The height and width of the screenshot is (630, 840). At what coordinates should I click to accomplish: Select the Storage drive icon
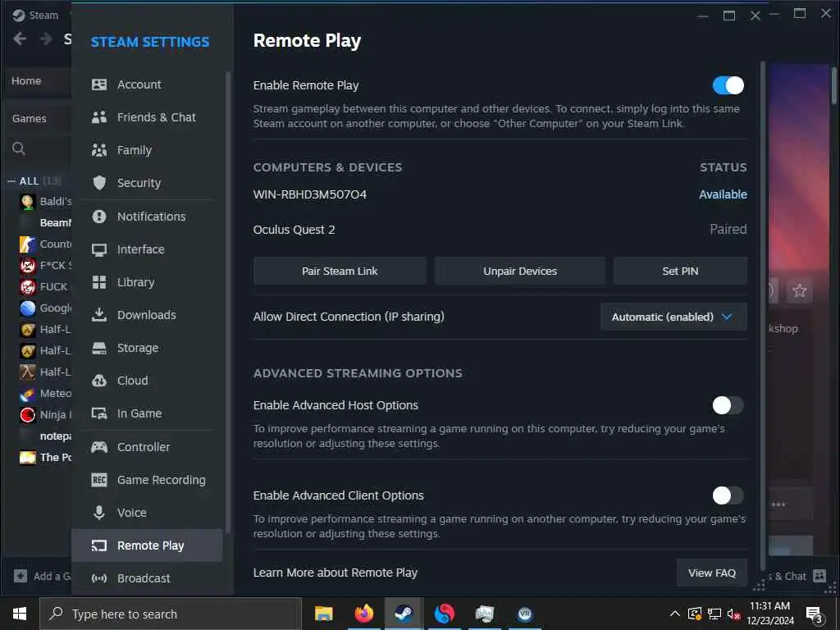click(x=99, y=348)
